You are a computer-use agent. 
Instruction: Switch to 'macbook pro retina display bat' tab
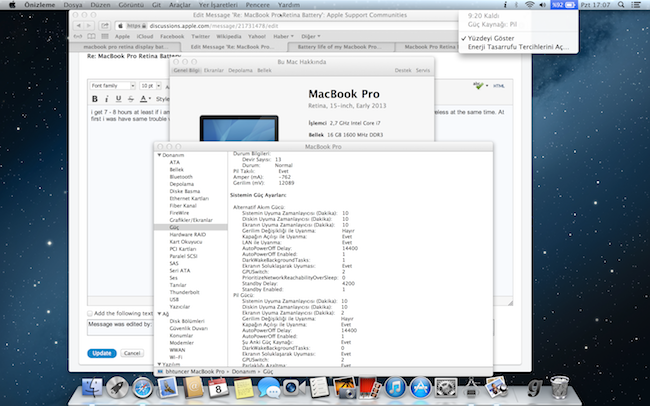tap(126, 47)
